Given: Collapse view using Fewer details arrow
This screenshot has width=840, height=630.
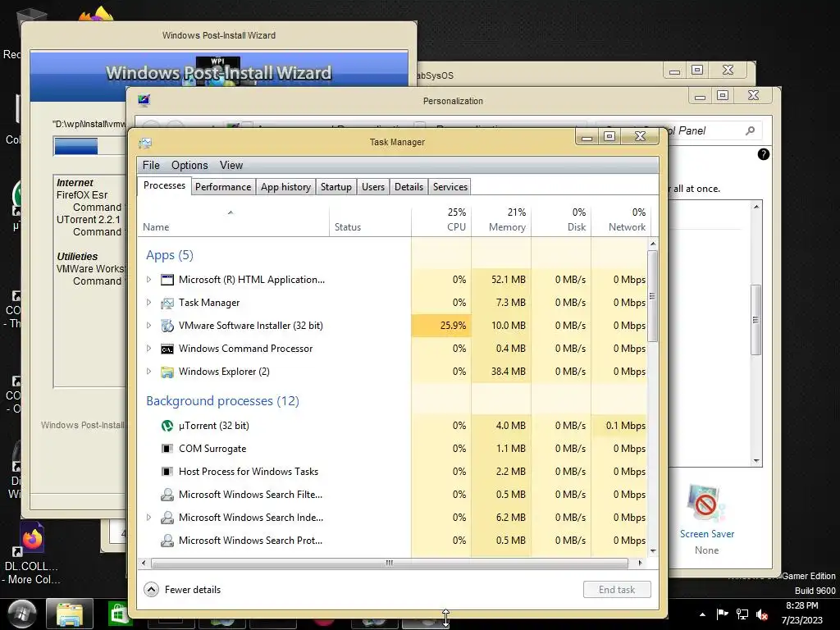Looking at the screenshot, I should click(152, 590).
